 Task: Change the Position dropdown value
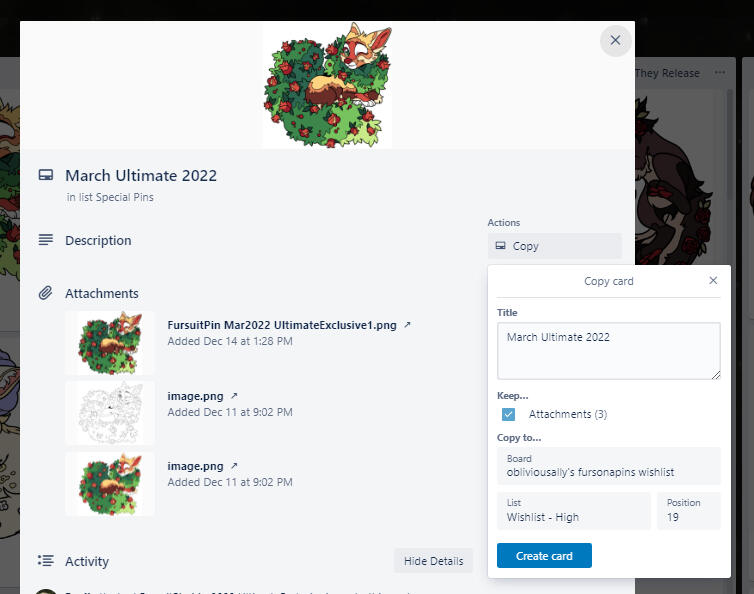click(688, 511)
